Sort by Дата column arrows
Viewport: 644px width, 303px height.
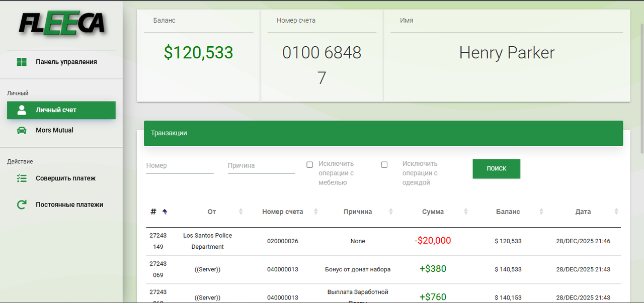tap(616, 212)
